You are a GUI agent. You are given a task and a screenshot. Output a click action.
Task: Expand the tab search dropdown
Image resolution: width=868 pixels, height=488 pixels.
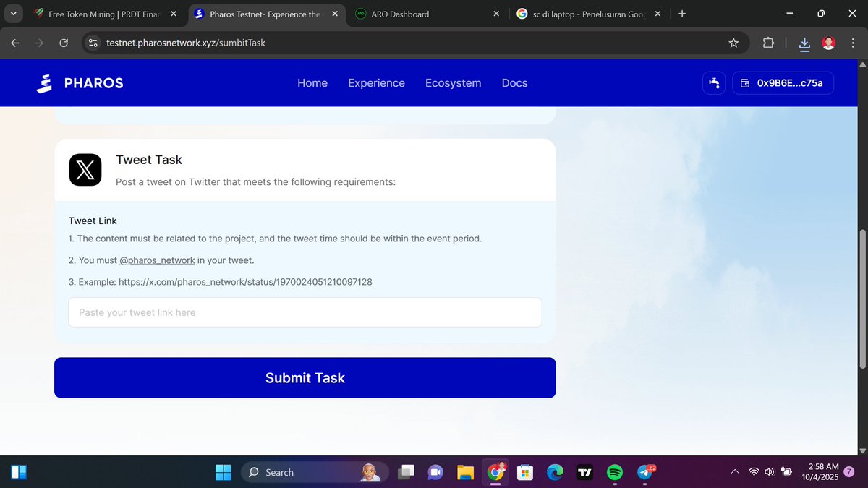pos(14,14)
